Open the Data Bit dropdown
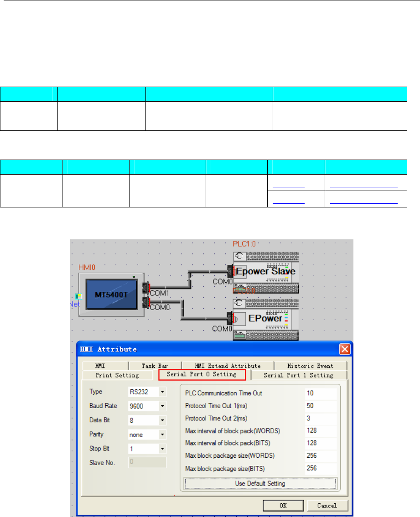This screenshot has width=420, height=517. coord(162,420)
